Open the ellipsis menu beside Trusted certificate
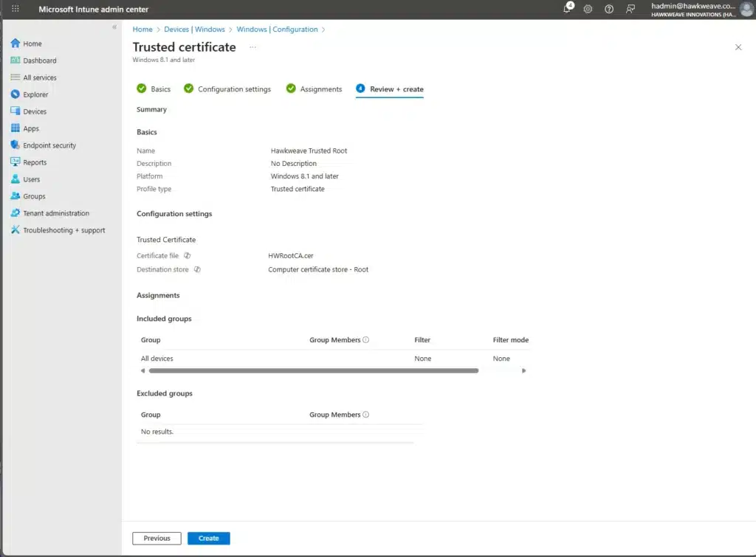 pyautogui.click(x=252, y=47)
